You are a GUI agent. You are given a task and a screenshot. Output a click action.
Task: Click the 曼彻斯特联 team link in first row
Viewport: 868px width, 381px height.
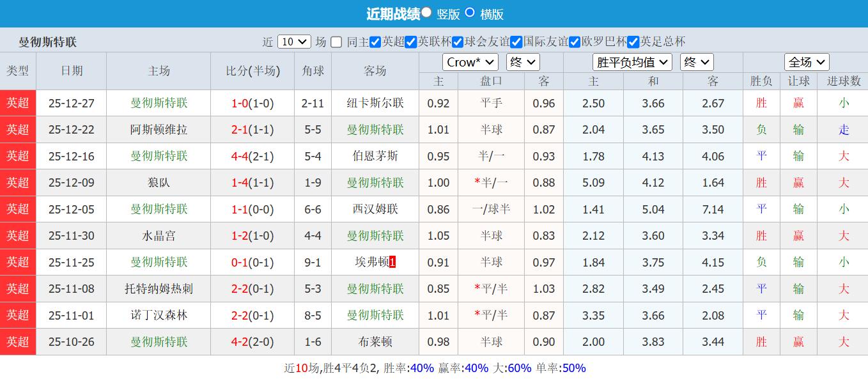(x=158, y=103)
